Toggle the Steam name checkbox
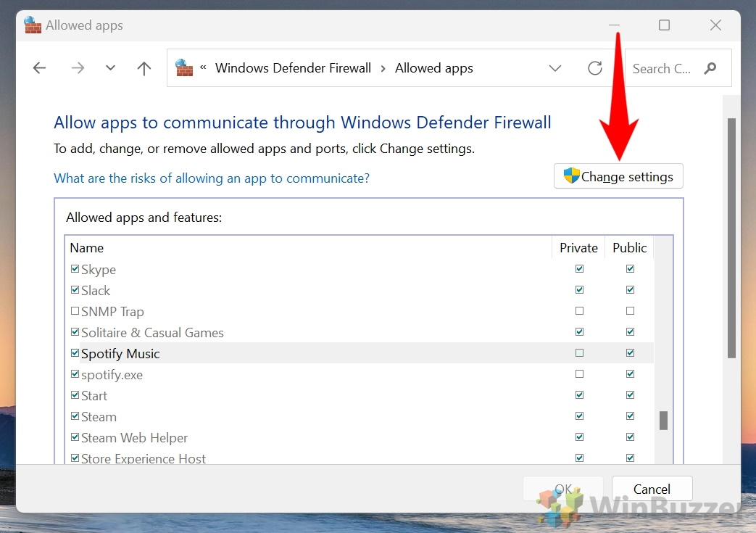The image size is (756, 533). 75,416
